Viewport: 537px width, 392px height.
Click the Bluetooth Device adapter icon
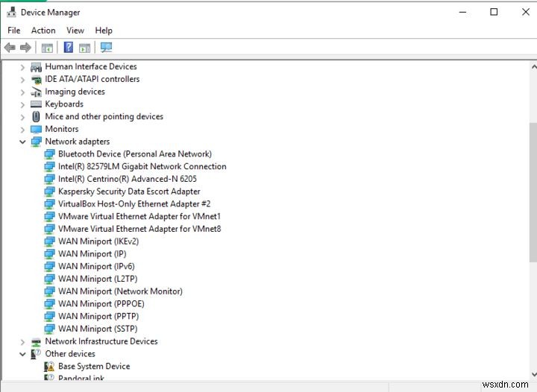point(49,154)
